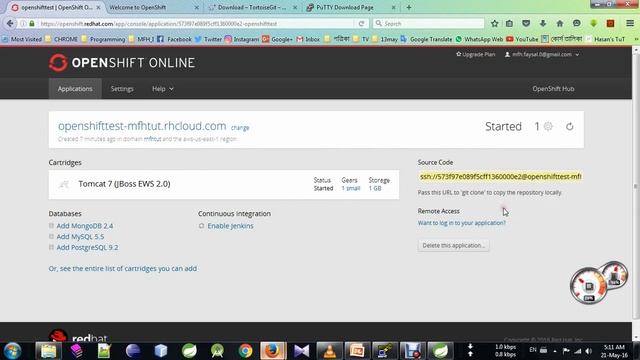Open the Google Translate bookmark
The height and width of the screenshot is (360, 640).
point(426,39)
